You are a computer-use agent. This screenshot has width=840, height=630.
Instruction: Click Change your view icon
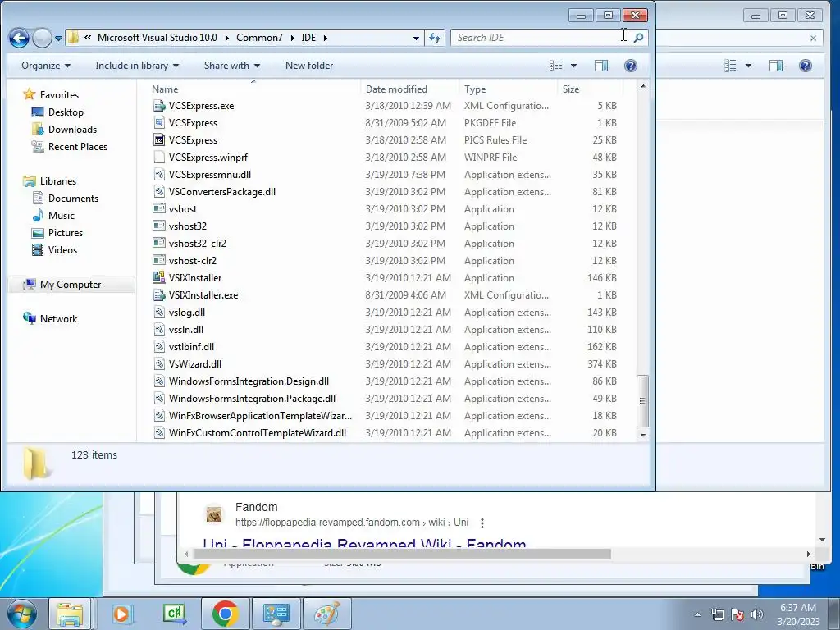coord(556,66)
